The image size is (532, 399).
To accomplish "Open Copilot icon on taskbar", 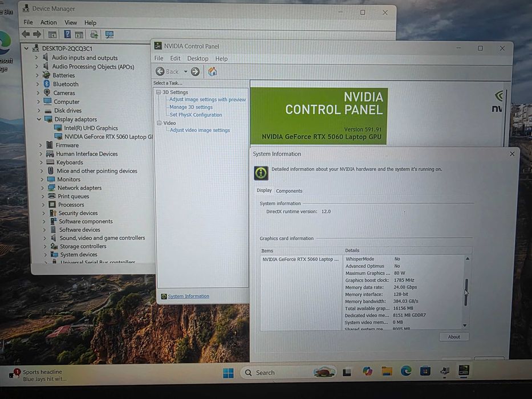I will 367,372.
